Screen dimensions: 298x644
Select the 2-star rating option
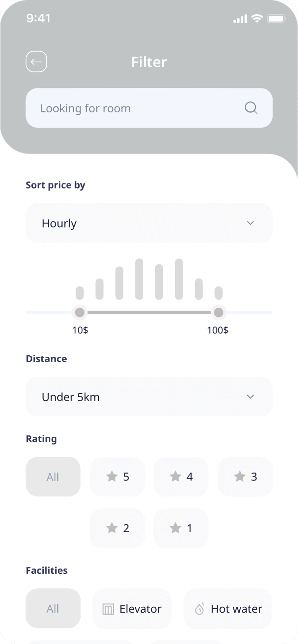click(117, 528)
